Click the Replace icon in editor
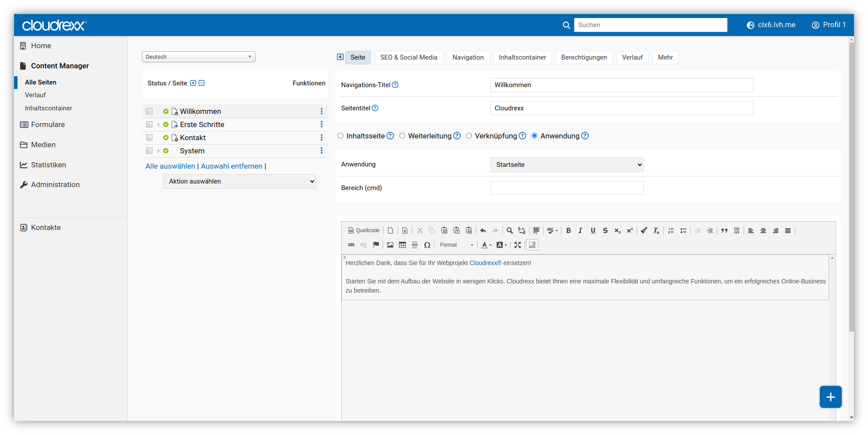The height and width of the screenshot is (435, 868). tap(522, 230)
